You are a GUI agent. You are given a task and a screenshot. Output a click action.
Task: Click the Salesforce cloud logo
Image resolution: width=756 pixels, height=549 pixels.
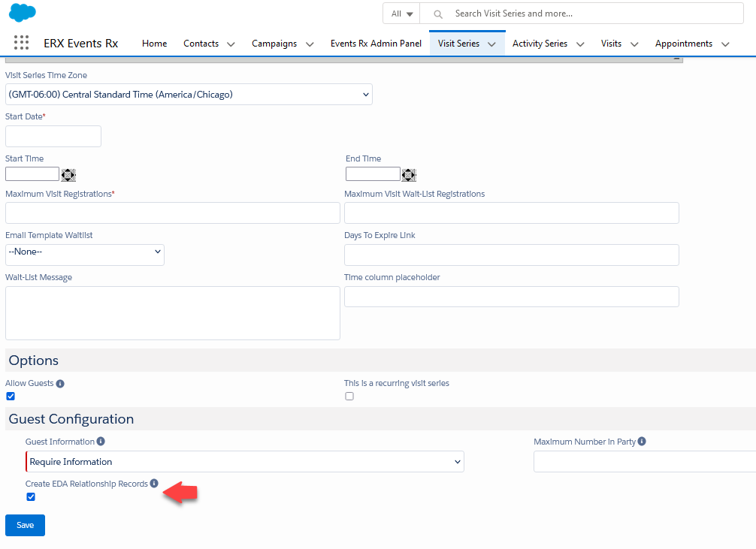(23, 13)
